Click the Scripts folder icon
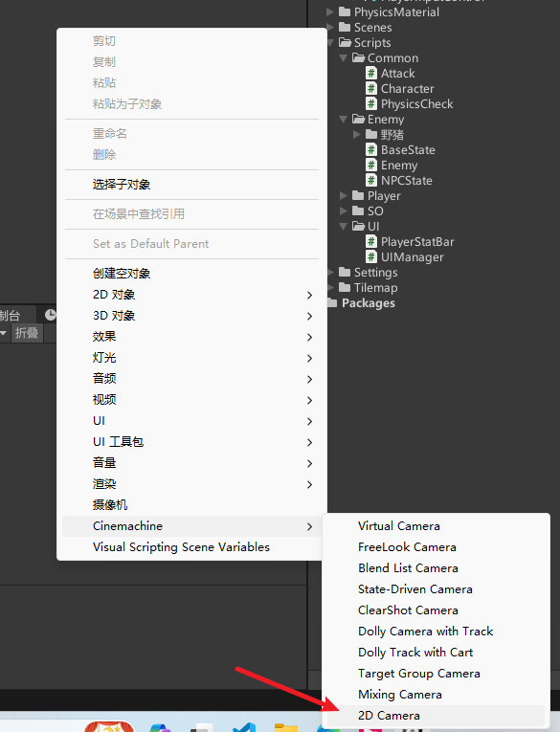 click(346, 42)
